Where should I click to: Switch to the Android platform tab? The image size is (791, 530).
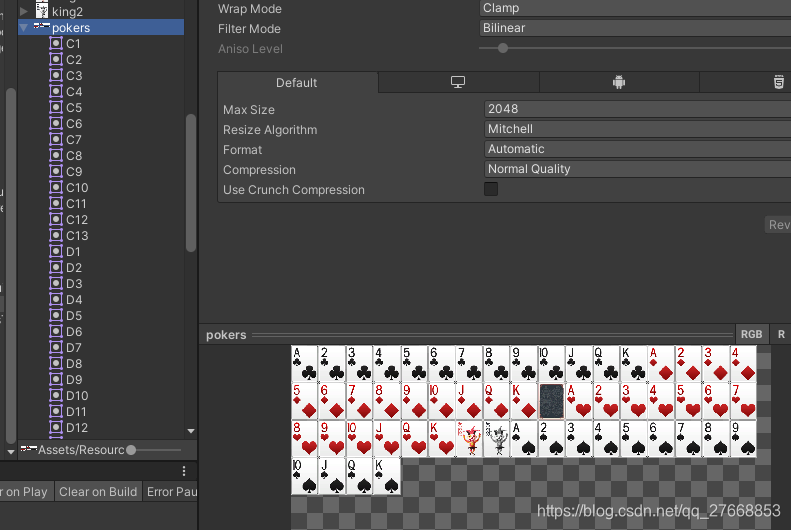coord(619,82)
